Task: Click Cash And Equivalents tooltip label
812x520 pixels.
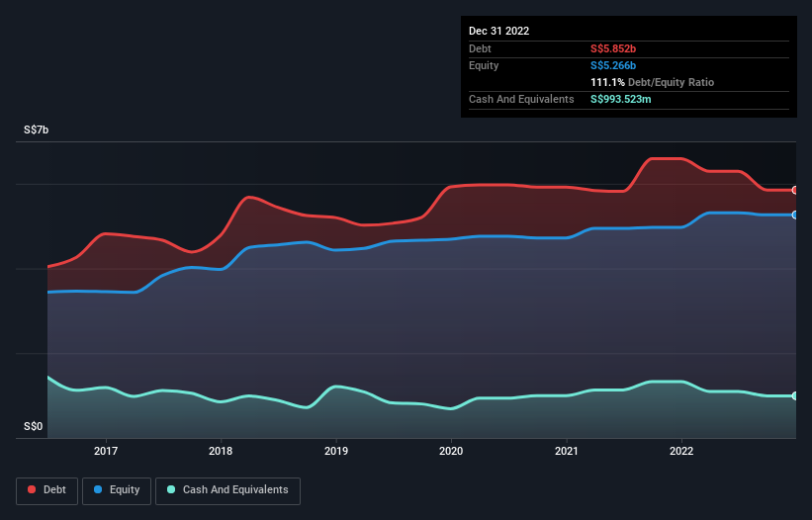Action: point(521,99)
